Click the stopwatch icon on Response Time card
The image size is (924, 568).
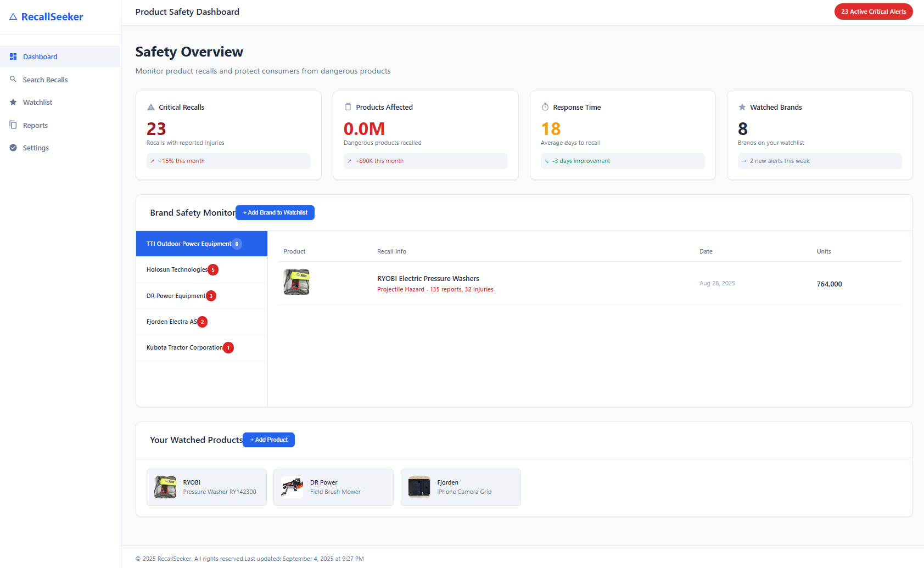point(545,106)
